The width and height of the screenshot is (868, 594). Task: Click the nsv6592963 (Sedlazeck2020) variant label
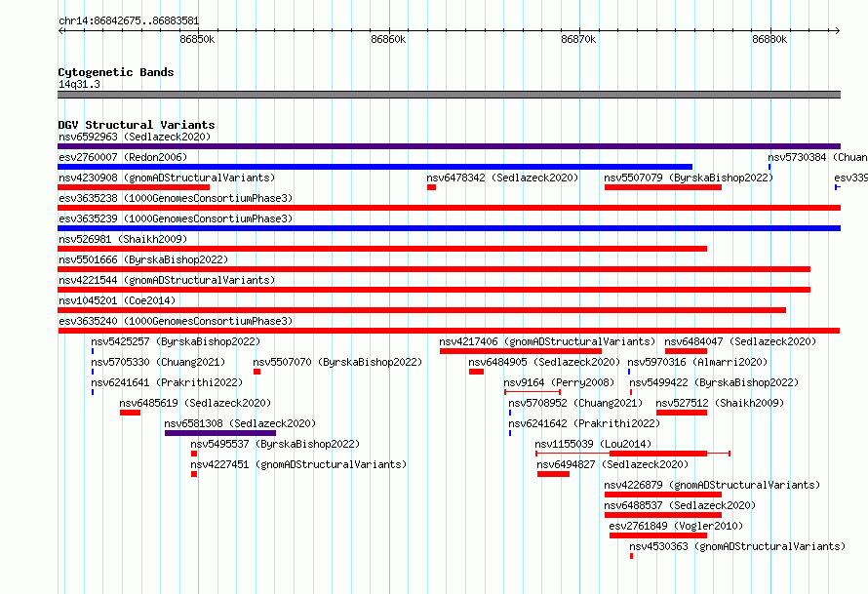135,137
